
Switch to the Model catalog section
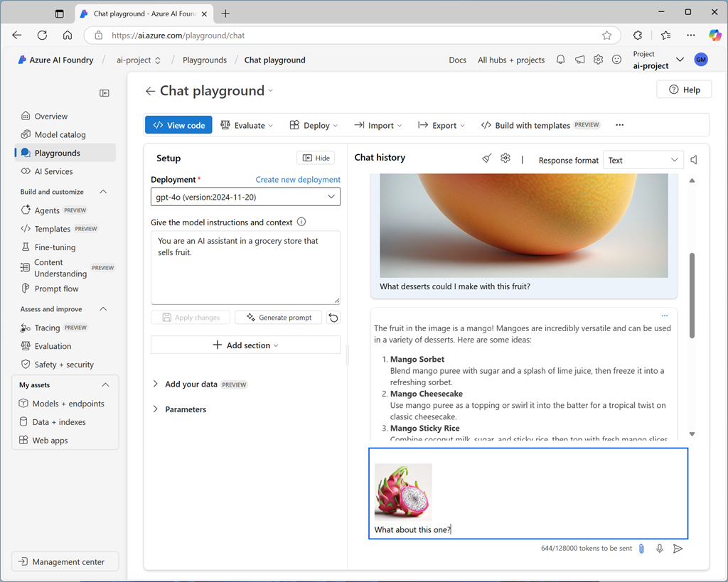coord(55,134)
